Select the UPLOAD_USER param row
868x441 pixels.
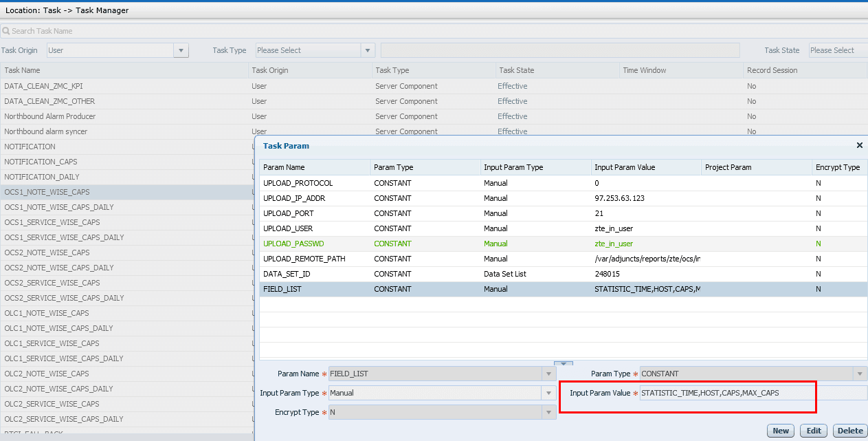(x=564, y=228)
